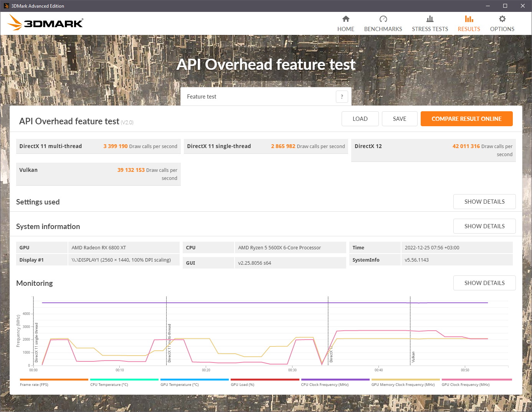Click the Display #1 resolution value
The width and height of the screenshot is (532, 412).
click(121, 260)
